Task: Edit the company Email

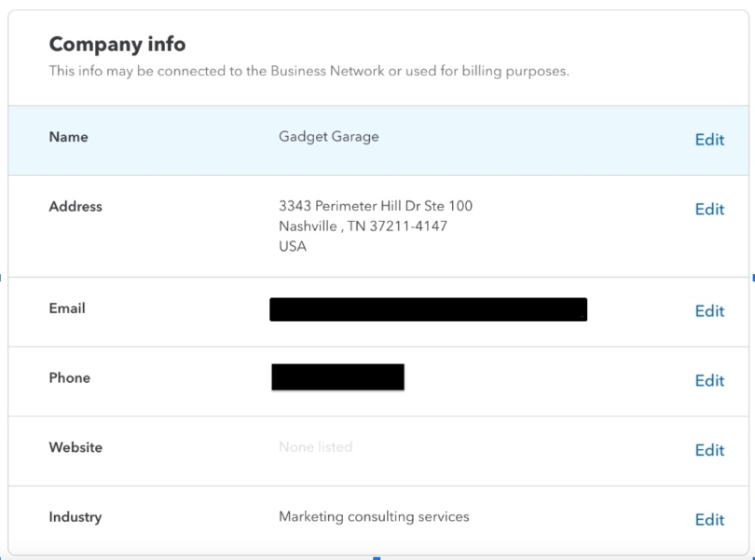Action: pyautogui.click(x=710, y=310)
